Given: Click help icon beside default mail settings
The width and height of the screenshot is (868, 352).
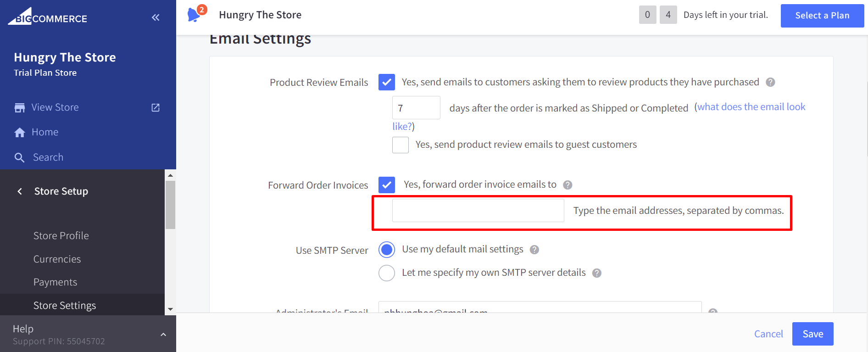Looking at the screenshot, I should click(534, 250).
